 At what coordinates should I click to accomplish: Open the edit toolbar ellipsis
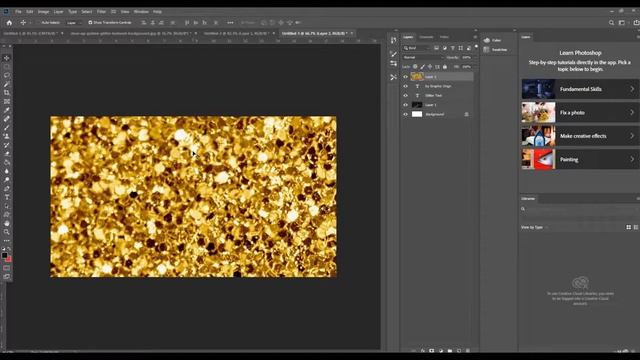pos(7,240)
